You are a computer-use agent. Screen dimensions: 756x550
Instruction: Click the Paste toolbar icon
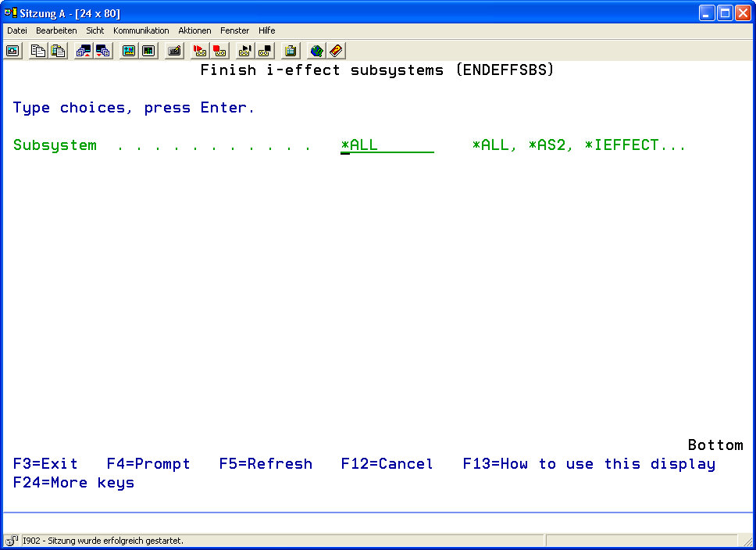(x=58, y=51)
